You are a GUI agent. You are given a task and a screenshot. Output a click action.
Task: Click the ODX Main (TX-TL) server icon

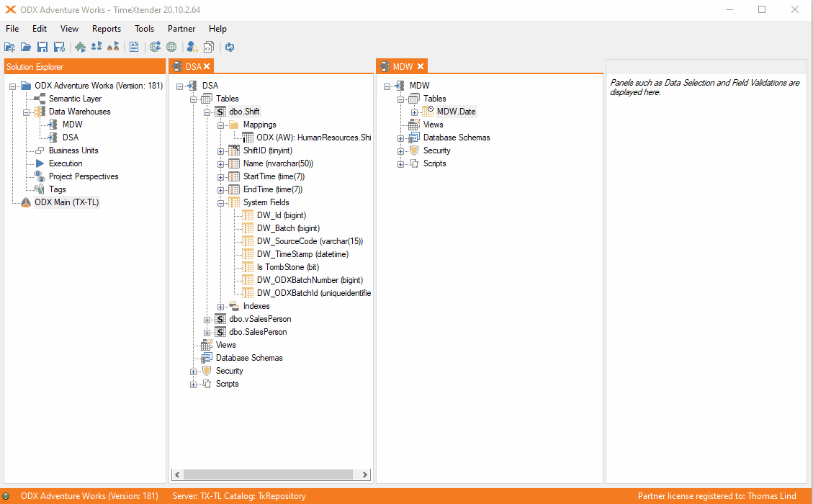[x=26, y=202]
